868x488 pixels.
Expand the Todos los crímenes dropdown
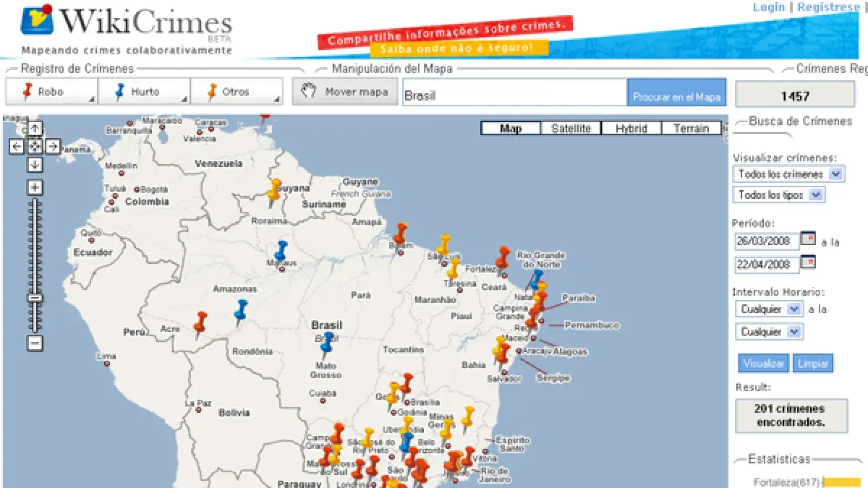point(836,174)
